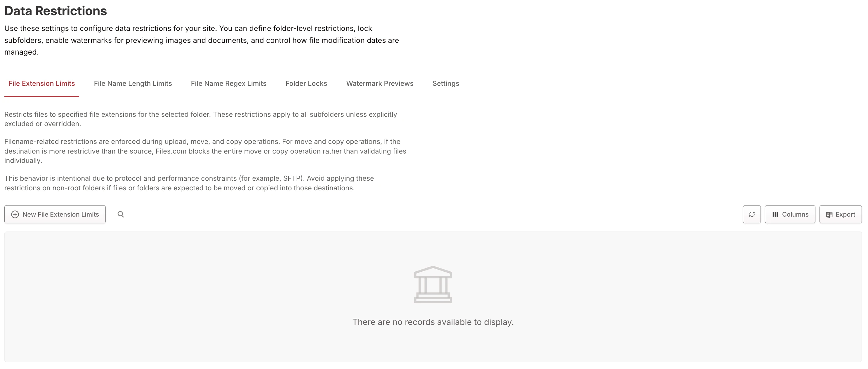Refresh the file extension limits list
Viewport: 868px width, 369px height.
[x=752, y=214]
